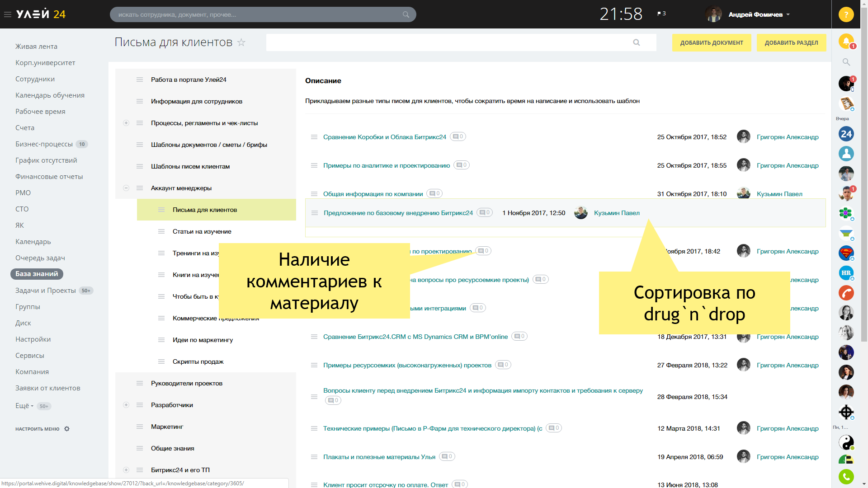Image resolution: width=868 pixels, height=488 pixels.
Task: Click the knowledge base search magnifier icon
Action: (637, 42)
